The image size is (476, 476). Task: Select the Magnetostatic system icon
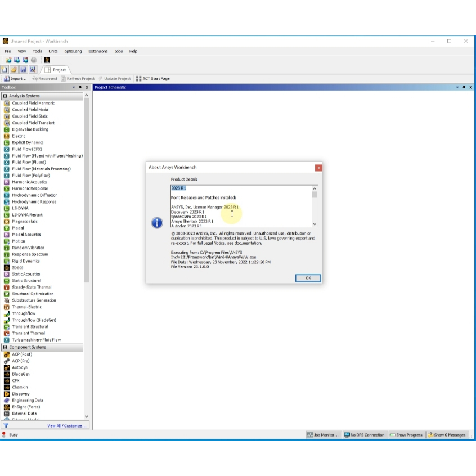(x=7, y=221)
